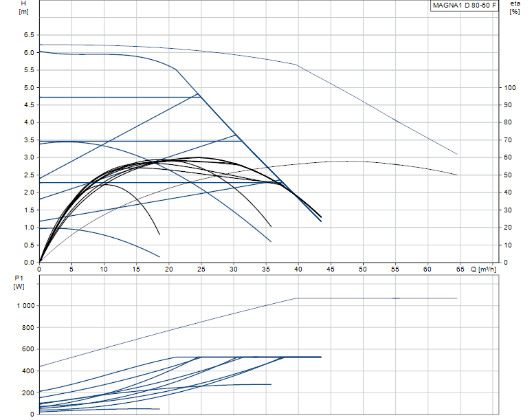Select the 65 tick on the Q axis
The width and height of the screenshot is (532, 420).
click(x=460, y=269)
